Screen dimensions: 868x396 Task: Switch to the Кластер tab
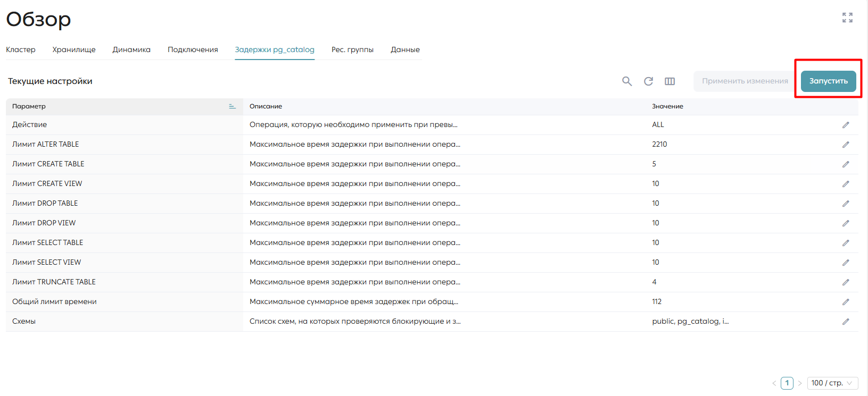[x=21, y=49]
